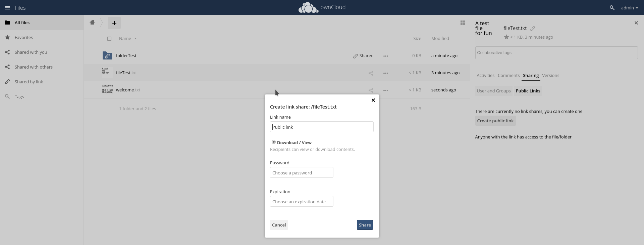
Task: Click the ownCloud logo
Action: tap(322, 7)
